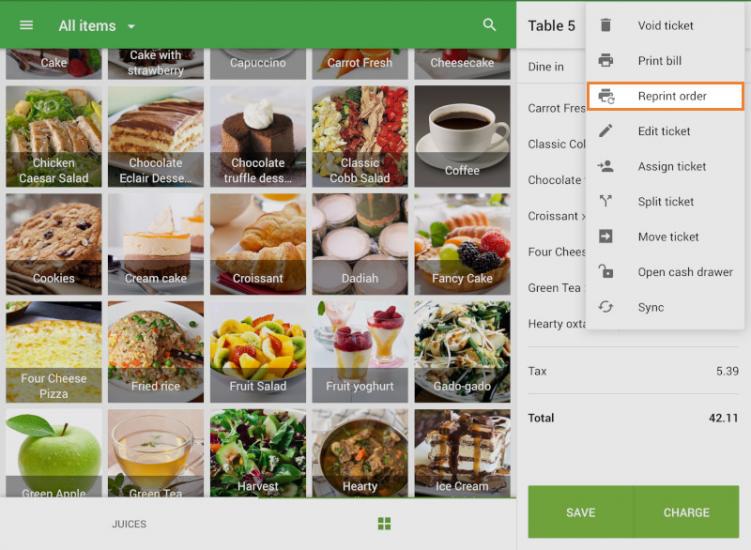Click the Sync refresh icon
Screen dimensions: 751x550
(x=605, y=307)
